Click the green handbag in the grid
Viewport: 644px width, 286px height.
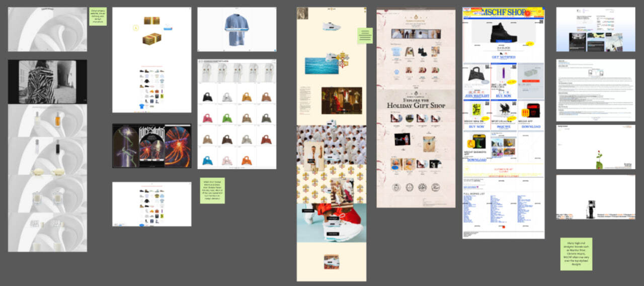pos(228,118)
